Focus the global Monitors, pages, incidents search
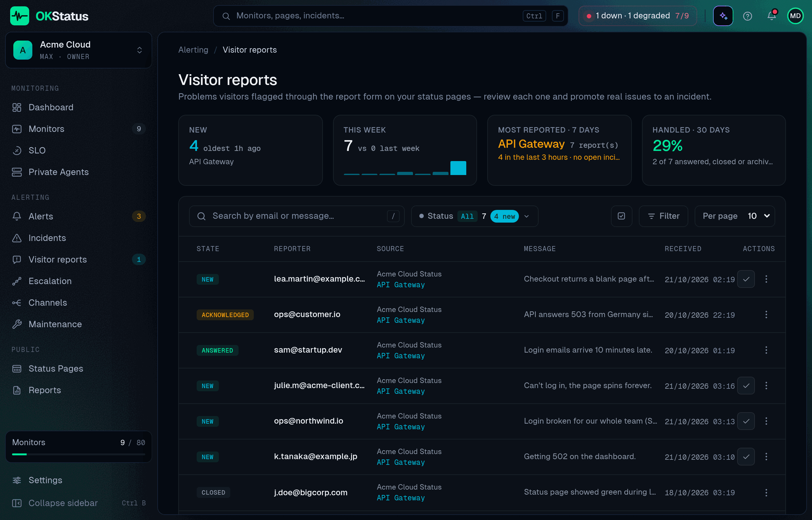Viewport: 812px width, 520px height. point(390,16)
